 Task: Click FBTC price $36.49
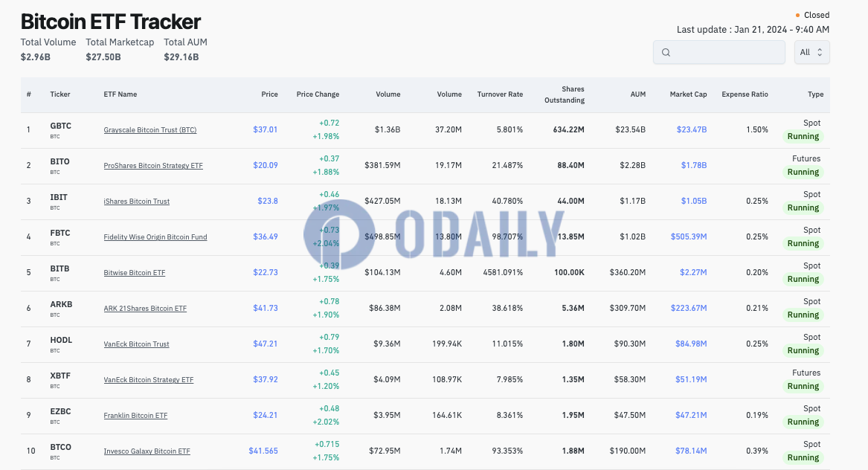266,237
